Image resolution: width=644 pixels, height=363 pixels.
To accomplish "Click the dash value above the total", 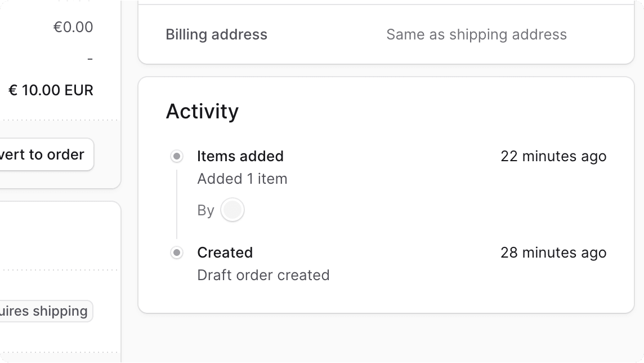I will 90,59.
